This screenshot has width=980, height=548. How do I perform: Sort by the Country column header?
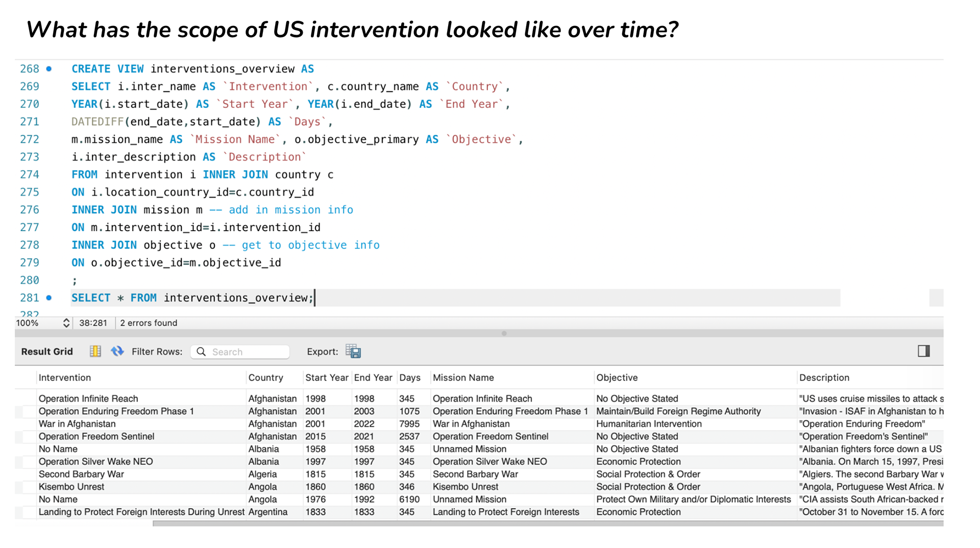coord(265,378)
